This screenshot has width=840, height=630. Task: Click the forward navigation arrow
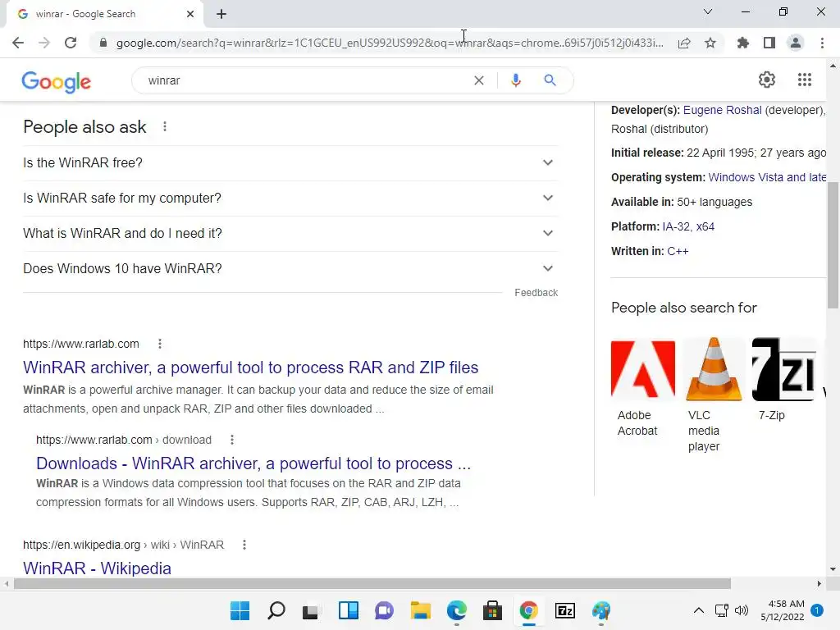click(44, 43)
